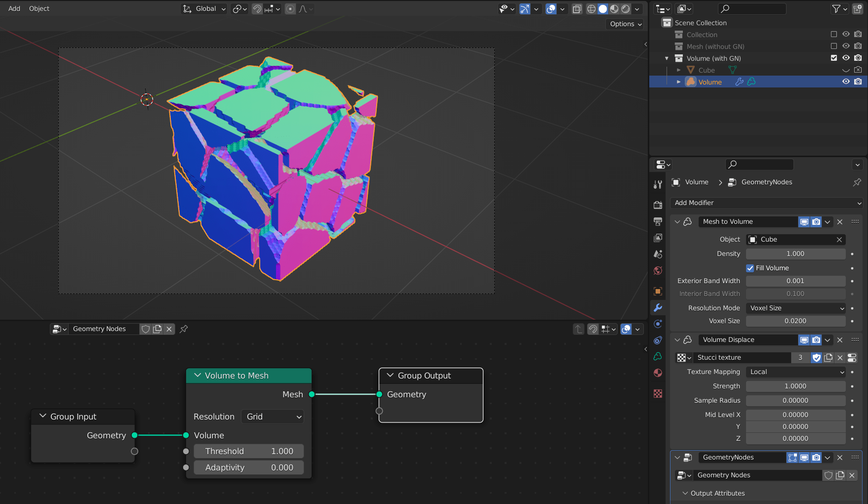The height and width of the screenshot is (504, 868).
Task: Open the Output Properties tab (printer icon)
Action: coord(658,221)
